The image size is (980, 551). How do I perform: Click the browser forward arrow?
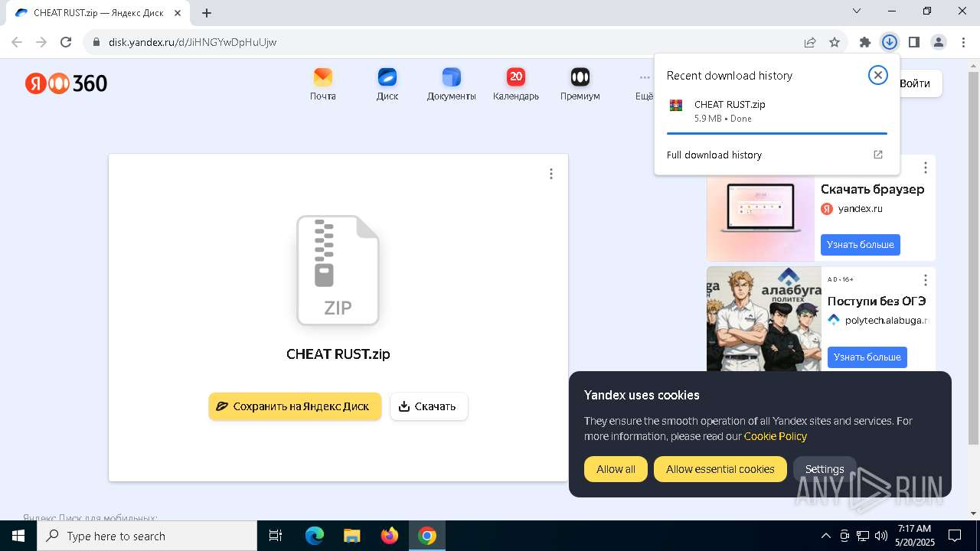pos(41,42)
